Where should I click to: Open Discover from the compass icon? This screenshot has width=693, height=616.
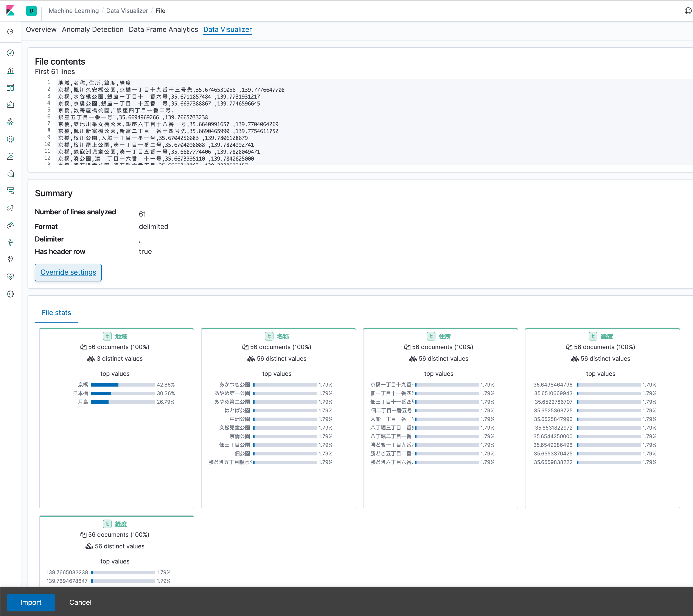10,53
